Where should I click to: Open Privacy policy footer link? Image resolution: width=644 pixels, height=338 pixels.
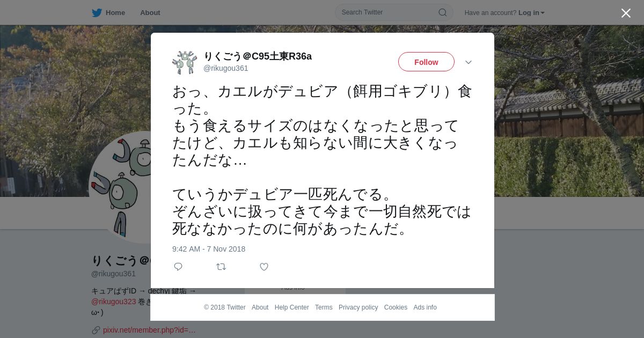coord(358,307)
